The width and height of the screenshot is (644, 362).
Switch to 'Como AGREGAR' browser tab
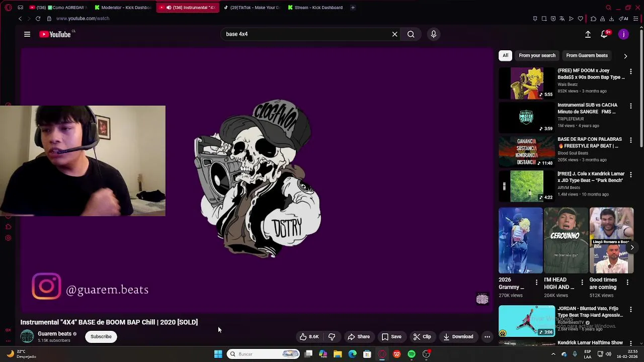click(x=58, y=8)
